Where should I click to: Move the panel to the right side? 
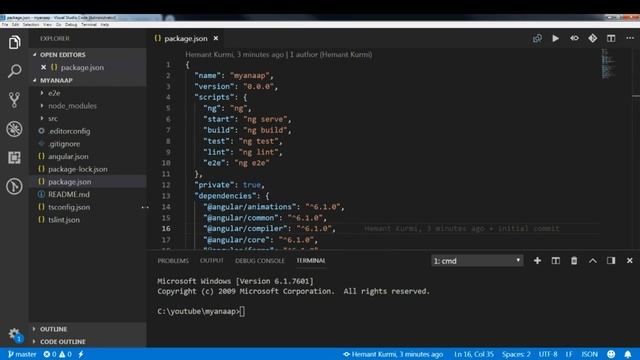tap(611, 261)
